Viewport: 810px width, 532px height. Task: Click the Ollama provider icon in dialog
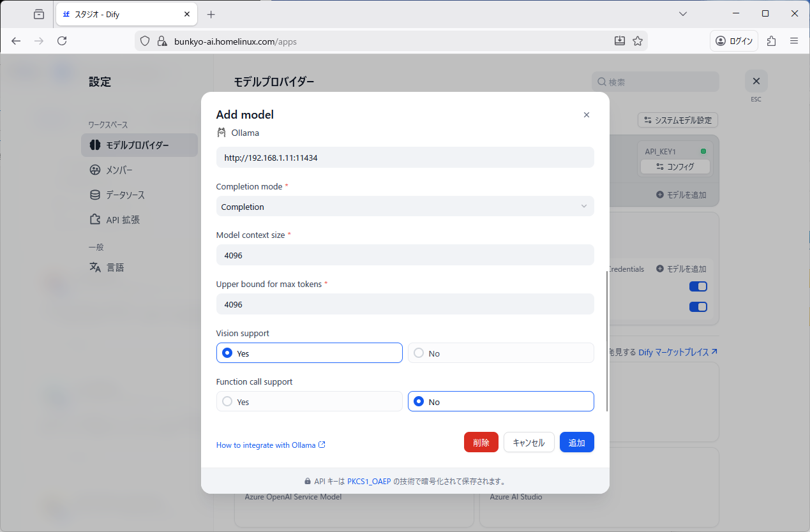[221, 133]
